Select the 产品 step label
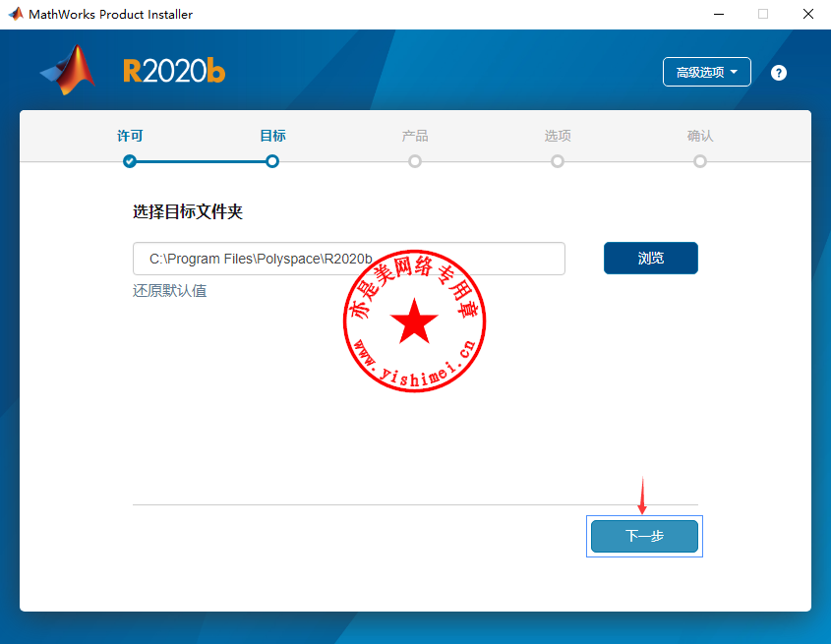Viewport: 831px width, 644px height. pyautogui.click(x=415, y=136)
